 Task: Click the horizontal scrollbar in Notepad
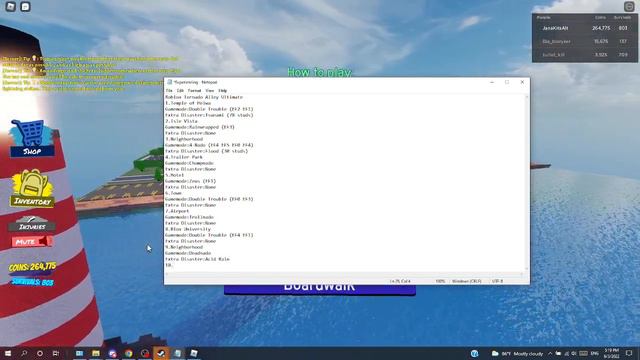click(344, 274)
